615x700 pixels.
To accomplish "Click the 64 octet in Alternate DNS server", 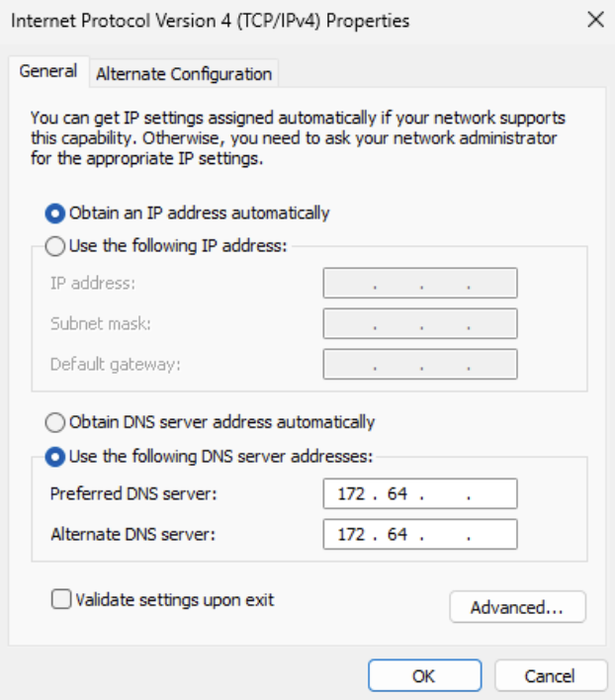I will point(397,535).
